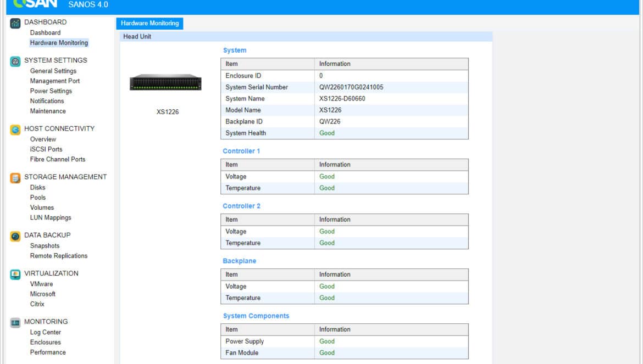Click the Model Name row label
The height and width of the screenshot is (364, 643).
pyautogui.click(x=243, y=110)
